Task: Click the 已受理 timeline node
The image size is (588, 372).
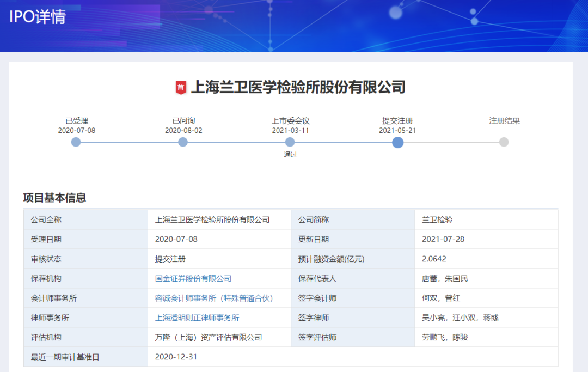Action: pos(76,142)
